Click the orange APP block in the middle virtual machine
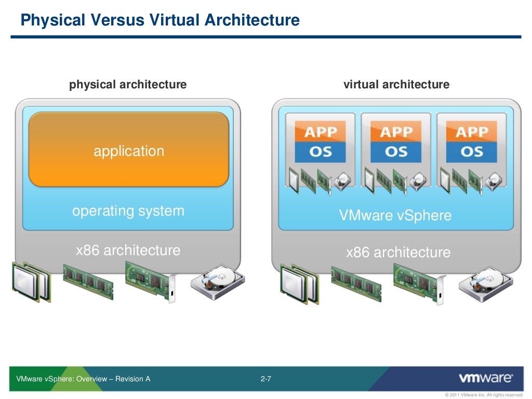This screenshot has height=399, width=532. coord(396,131)
